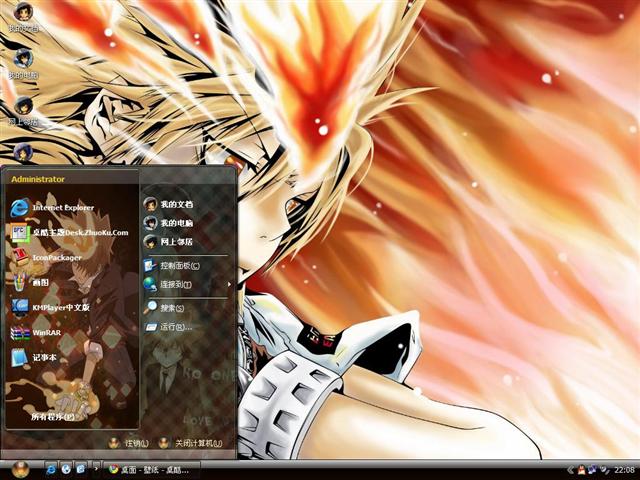Click the third Quick Launch icon
The height and width of the screenshot is (480, 640).
point(80,470)
